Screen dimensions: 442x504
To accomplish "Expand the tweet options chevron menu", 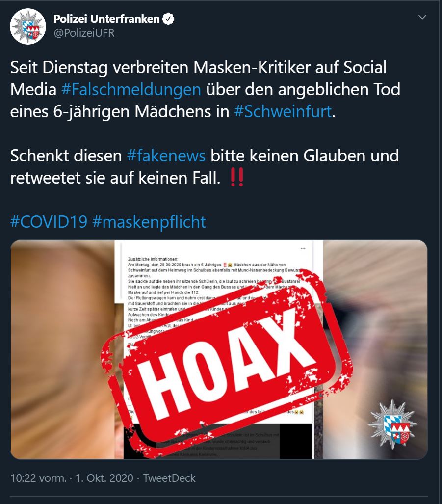I will [422, 17].
